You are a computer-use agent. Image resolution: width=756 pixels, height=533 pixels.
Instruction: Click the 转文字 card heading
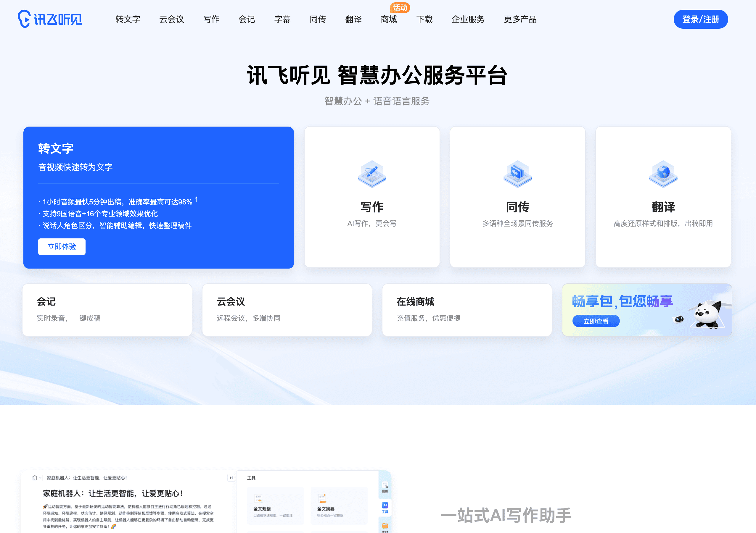click(x=56, y=148)
